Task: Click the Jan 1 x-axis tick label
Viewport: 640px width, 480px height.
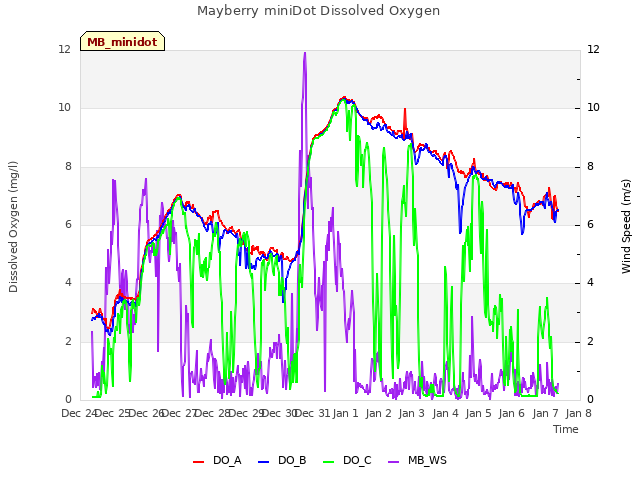Action: (x=345, y=413)
